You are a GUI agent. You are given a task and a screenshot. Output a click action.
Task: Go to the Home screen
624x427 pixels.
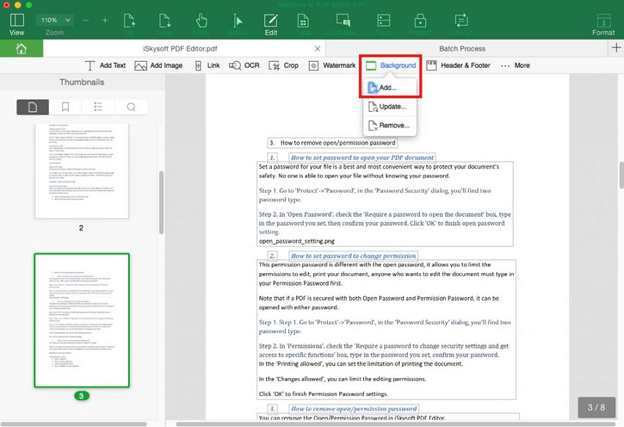tap(21, 49)
